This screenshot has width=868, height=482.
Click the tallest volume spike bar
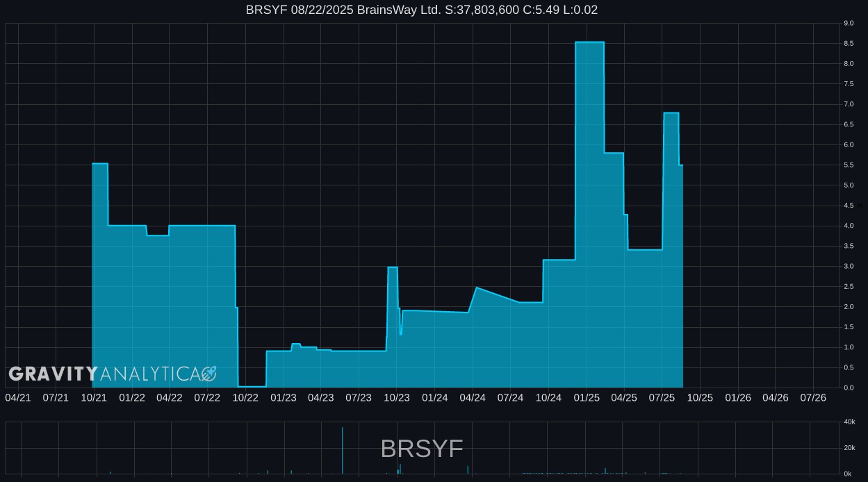tap(343, 451)
